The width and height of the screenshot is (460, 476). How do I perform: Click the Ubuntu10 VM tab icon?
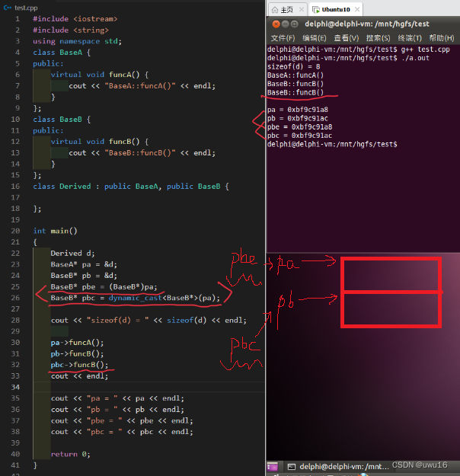(316, 10)
